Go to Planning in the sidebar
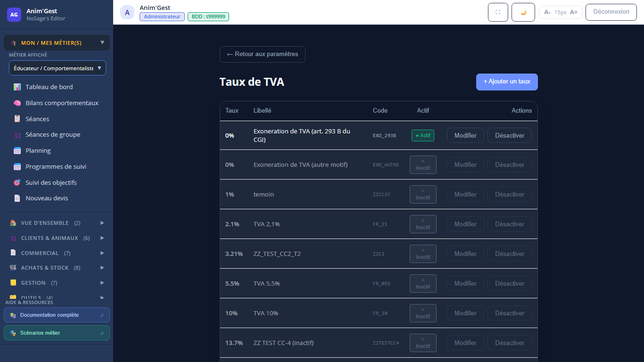The width and height of the screenshot is (644, 362). click(x=57, y=151)
